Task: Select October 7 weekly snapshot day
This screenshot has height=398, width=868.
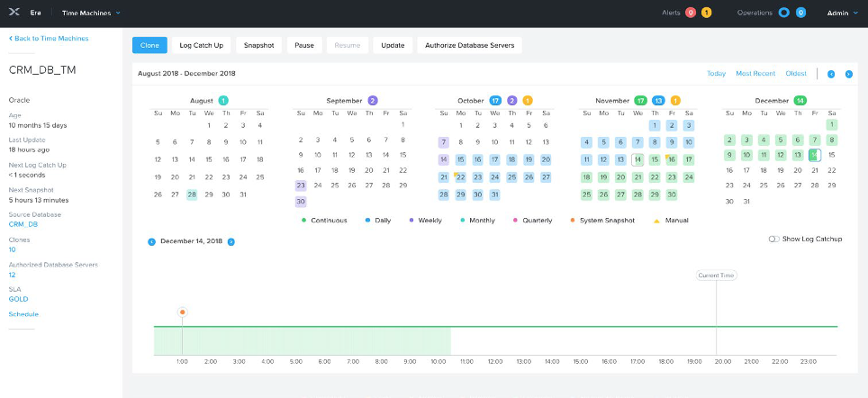Action: [443, 142]
